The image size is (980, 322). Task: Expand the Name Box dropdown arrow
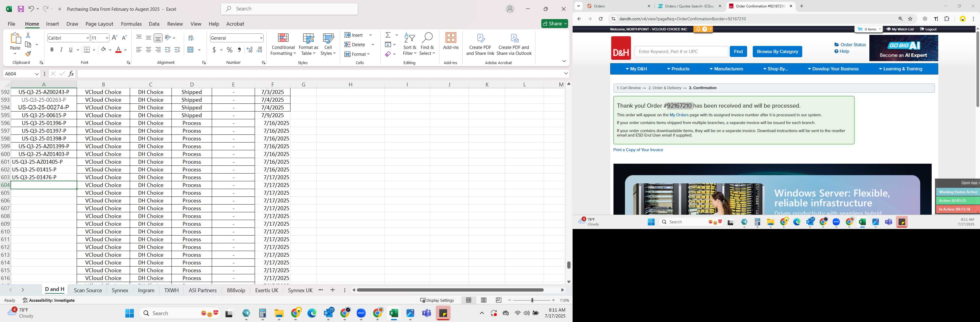[37, 74]
